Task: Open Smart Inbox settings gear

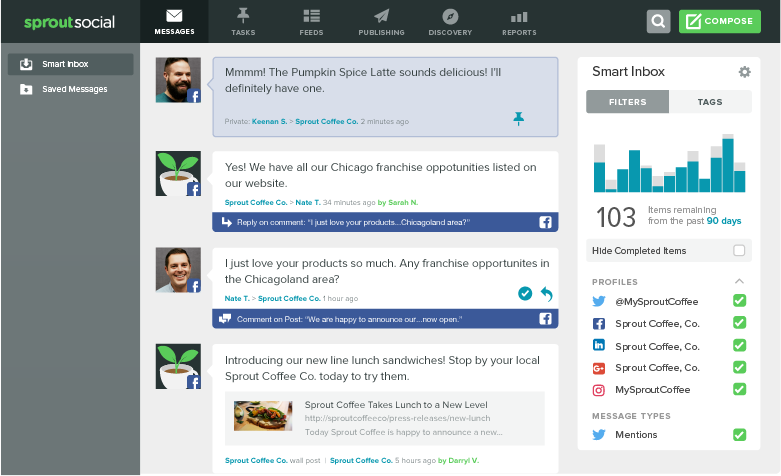Action: [744, 72]
